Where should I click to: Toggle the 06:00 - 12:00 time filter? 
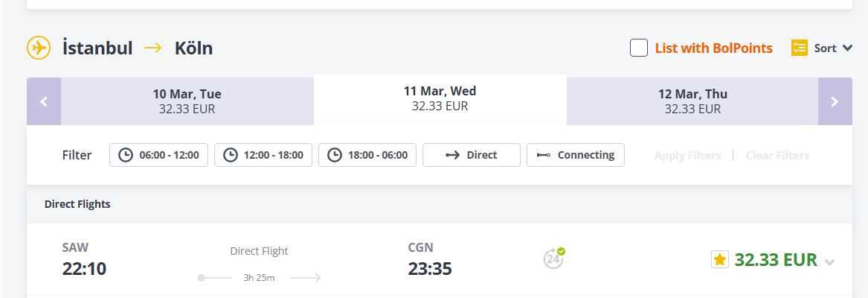159,155
